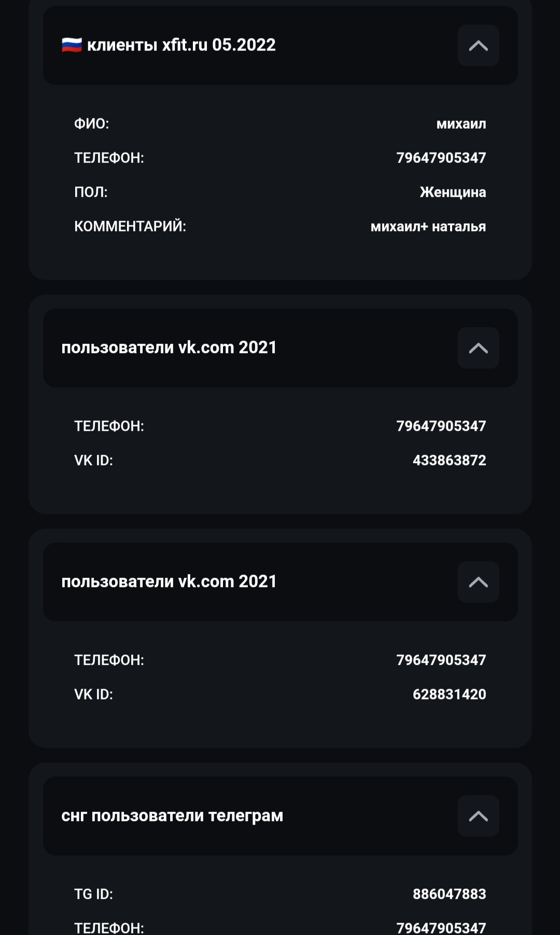Collapse the клиенты xfit.ru 05.2022 section chevron
This screenshot has width=560, height=935.
pos(478,46)
